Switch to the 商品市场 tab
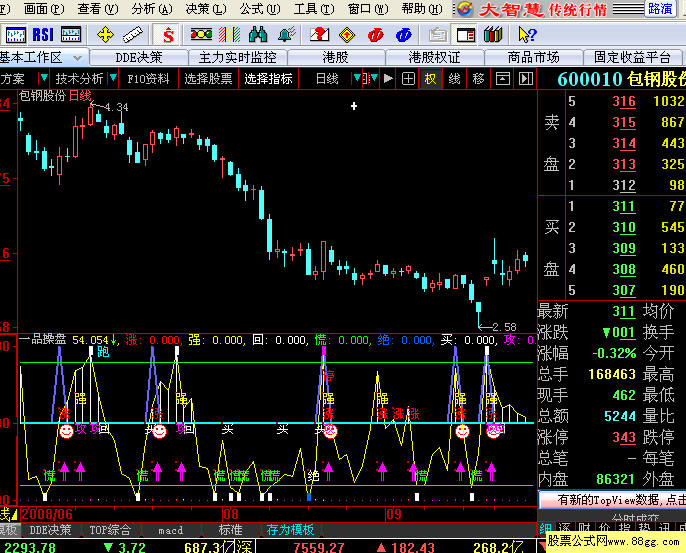This screenshot has width=686, height=553. [x=533, y=57]
